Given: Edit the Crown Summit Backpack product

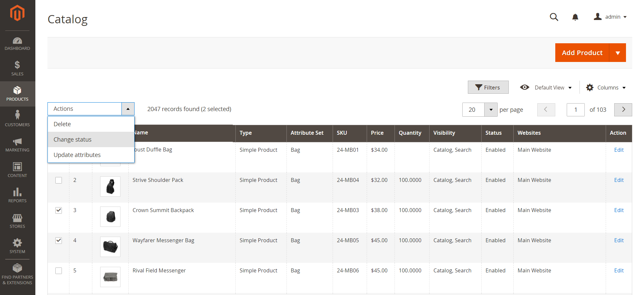Looking at the screenshot, I should pos(619,210).
